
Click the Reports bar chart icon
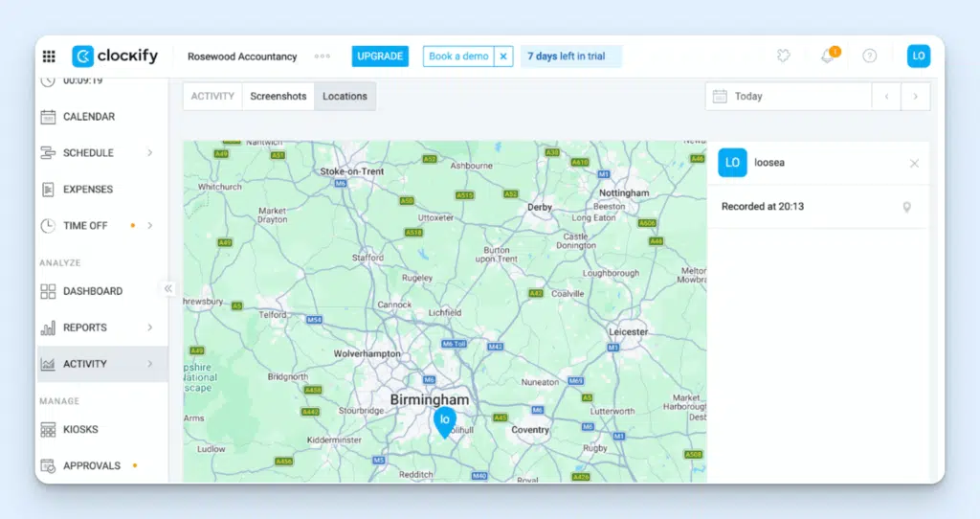tap(48, 327)
